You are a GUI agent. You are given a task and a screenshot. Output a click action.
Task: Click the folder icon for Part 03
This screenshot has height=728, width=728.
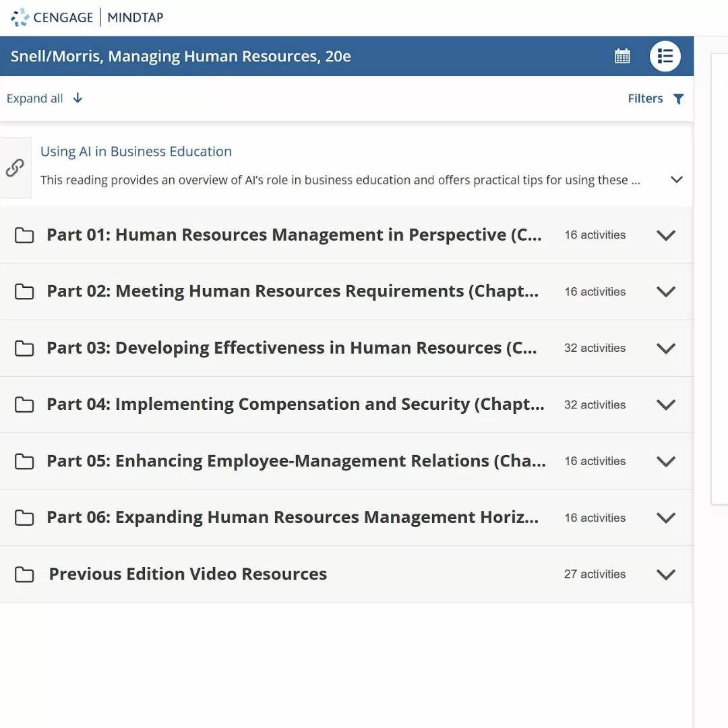[x=24, y=348]
